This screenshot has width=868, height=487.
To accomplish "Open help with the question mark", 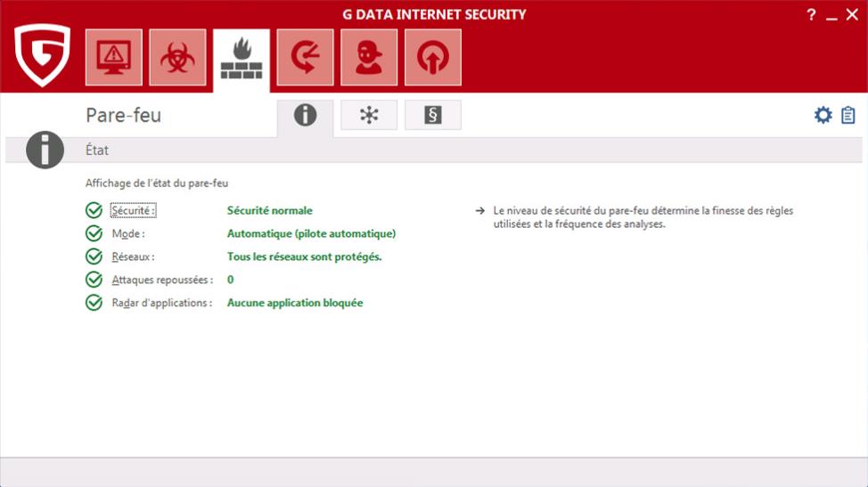I will click(811, 14).
